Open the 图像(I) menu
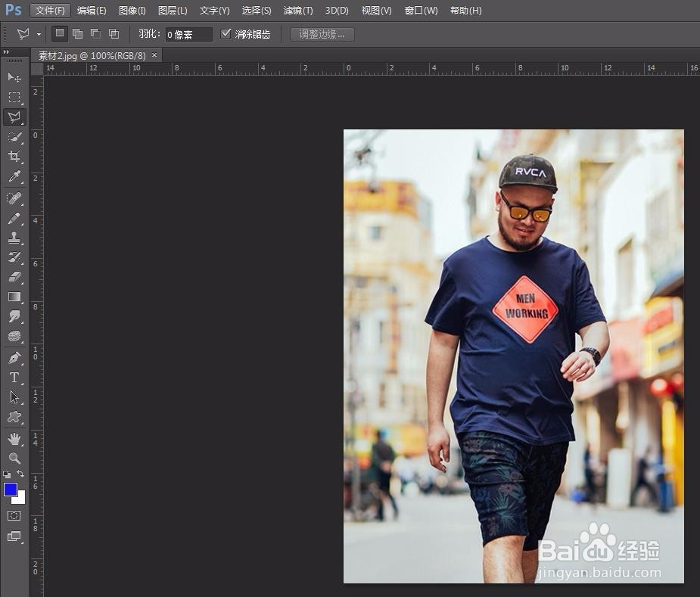 (x=132, y=11)
